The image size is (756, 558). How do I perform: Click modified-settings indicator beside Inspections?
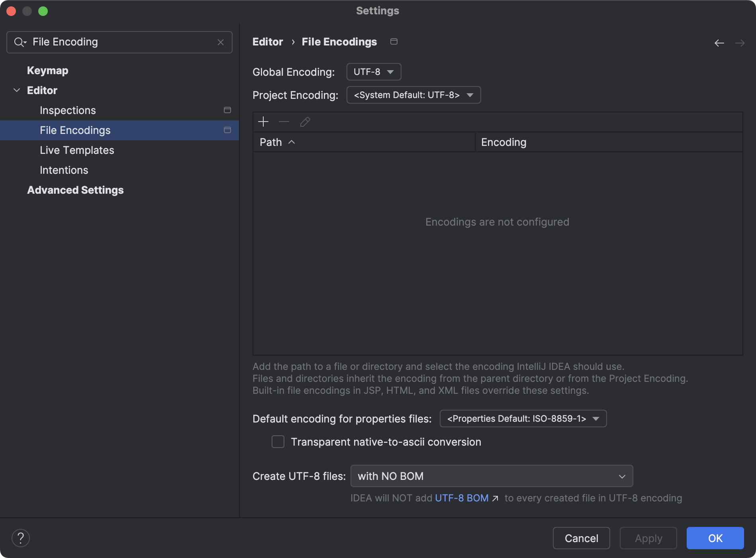[x=227, y=110]
